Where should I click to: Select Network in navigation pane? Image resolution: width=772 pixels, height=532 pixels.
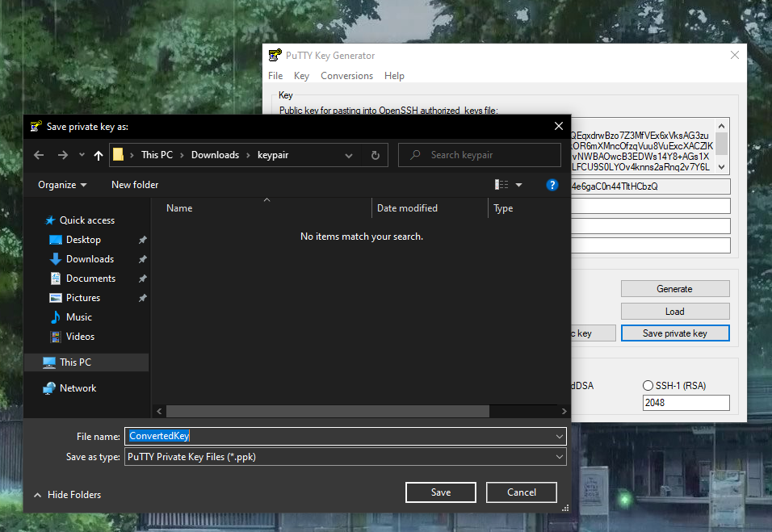pos(78,388)
